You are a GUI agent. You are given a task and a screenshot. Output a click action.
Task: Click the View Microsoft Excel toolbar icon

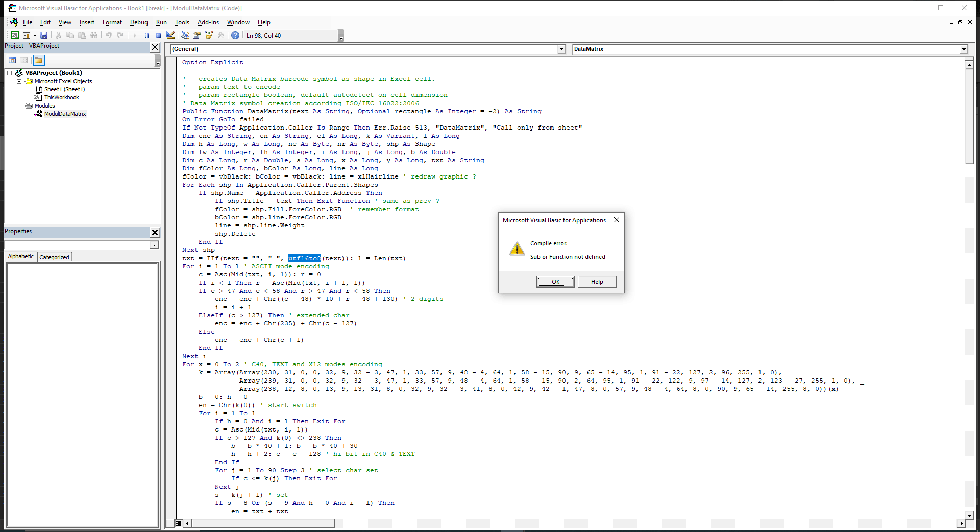tap(15, 35)
